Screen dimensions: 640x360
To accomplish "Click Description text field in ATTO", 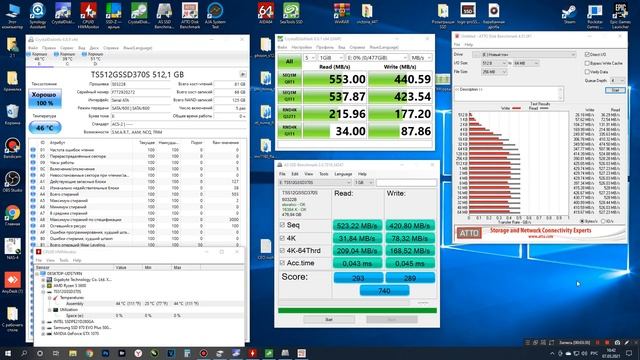I will click(509, 93).
